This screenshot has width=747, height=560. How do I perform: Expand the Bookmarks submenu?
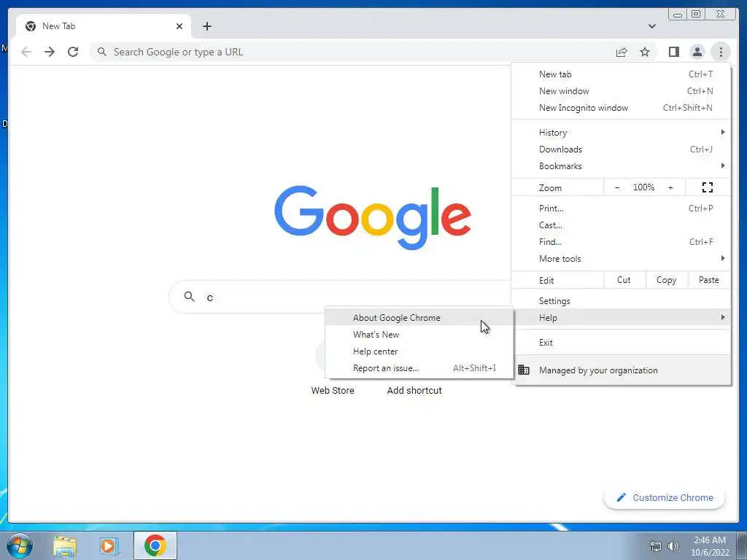[621, 166]
